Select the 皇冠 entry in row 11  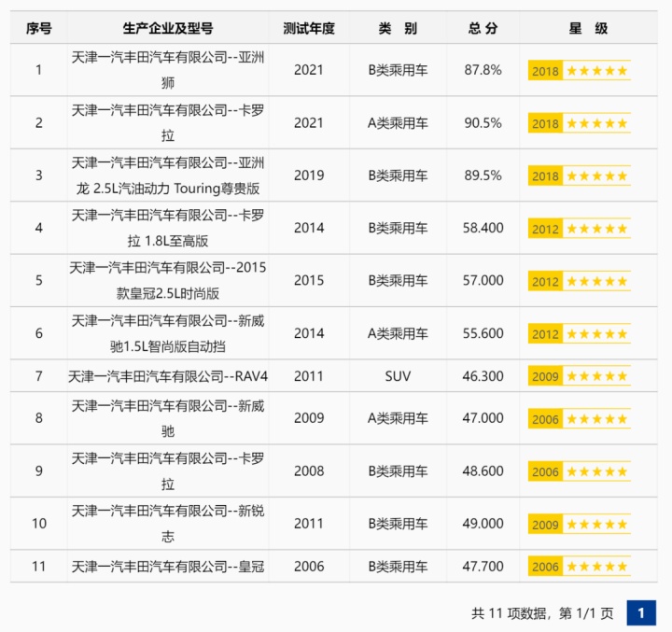(x=168, y=567)
